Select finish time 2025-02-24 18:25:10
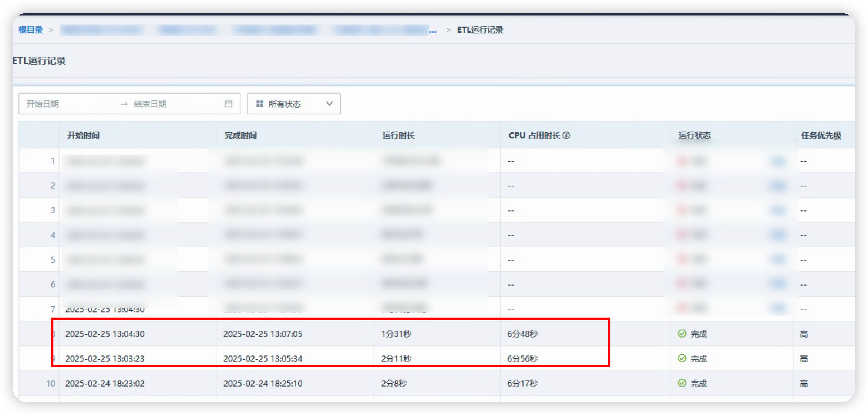868x415 pixels. 263,384
